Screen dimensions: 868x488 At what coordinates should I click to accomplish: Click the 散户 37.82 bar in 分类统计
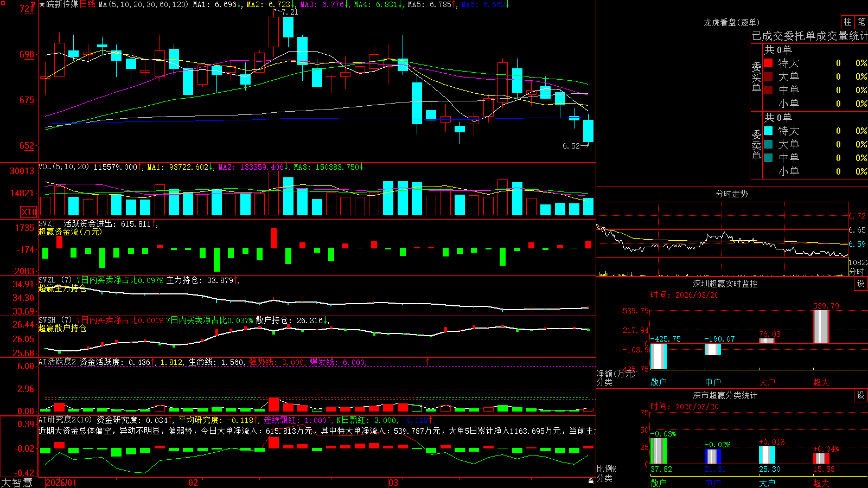point(659,451)
